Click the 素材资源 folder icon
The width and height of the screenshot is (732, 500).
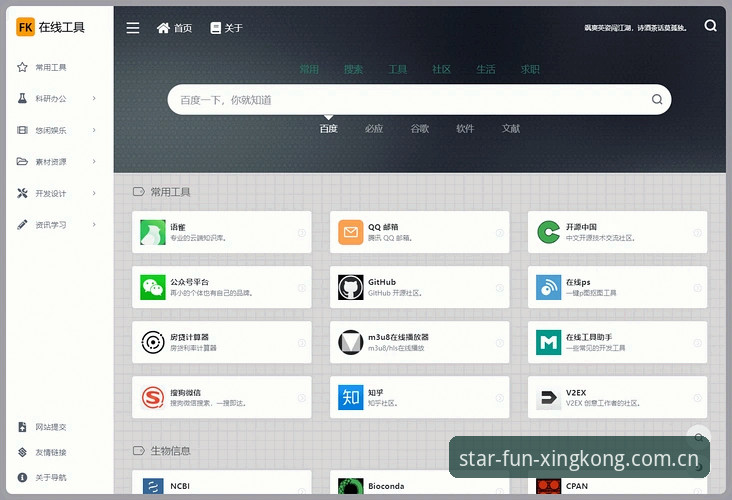[22, 162]
